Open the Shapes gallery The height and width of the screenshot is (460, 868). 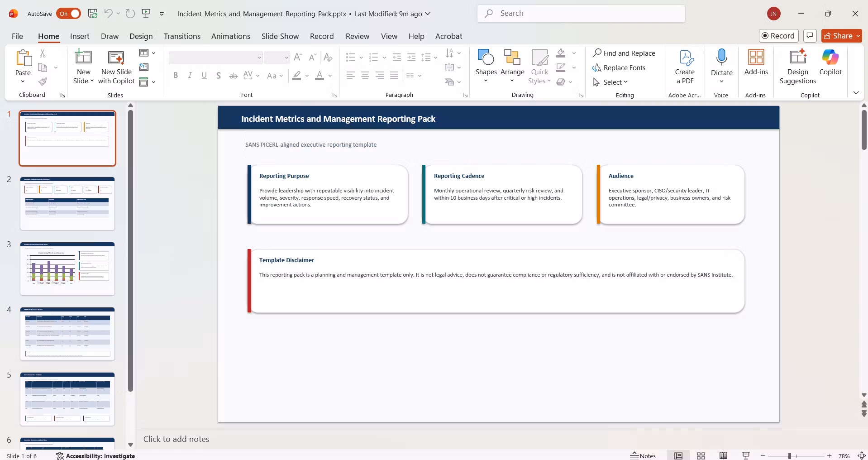pyautogui.click(x=486, y=66)
